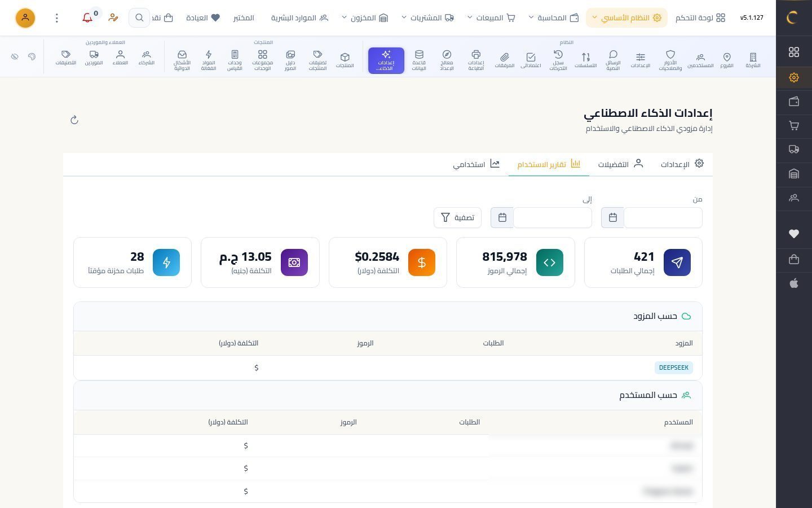The width and height of the screenshot is (812, 508).
Task: Click the تصفية filter button
Action: click(457, 217)
